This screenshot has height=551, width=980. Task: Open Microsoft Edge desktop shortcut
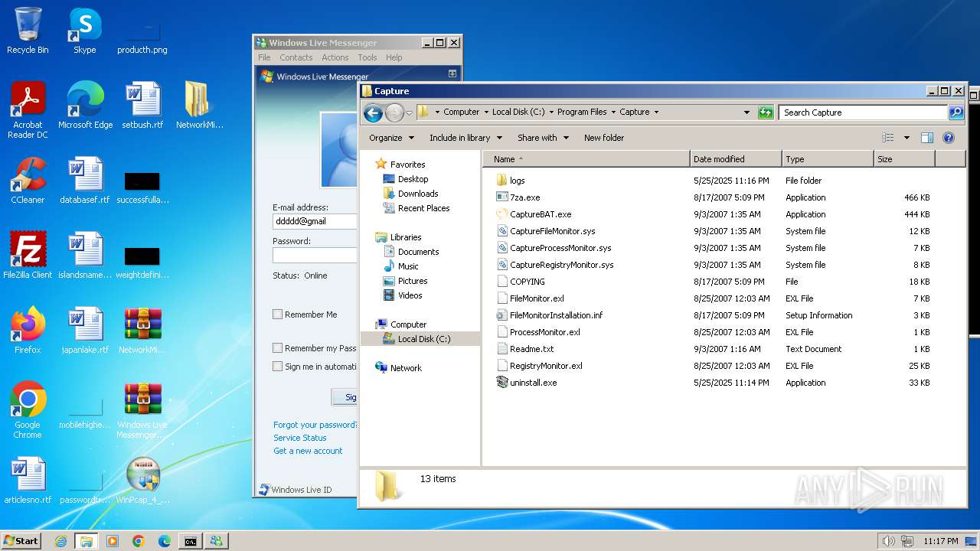tap(85, 106)
